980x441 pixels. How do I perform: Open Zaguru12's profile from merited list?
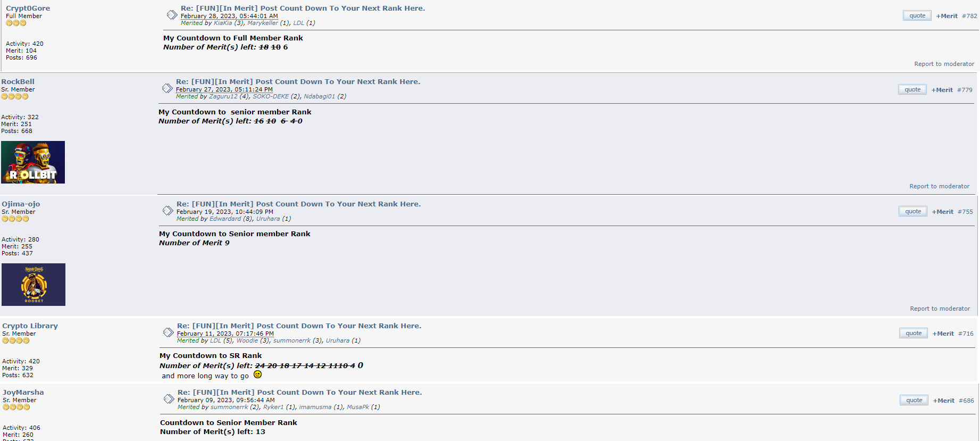coord(223,96)
